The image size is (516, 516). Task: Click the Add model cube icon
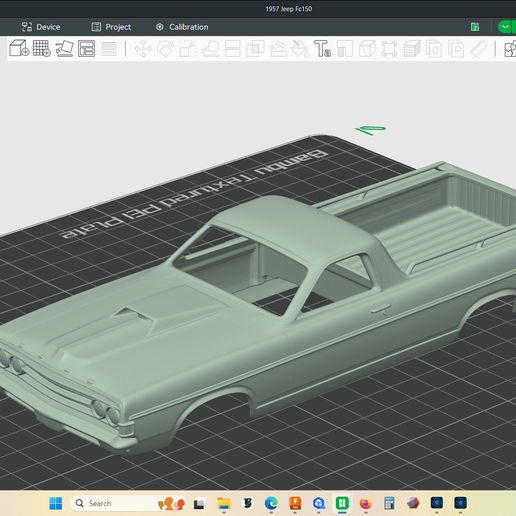click(x=19, y=48)
